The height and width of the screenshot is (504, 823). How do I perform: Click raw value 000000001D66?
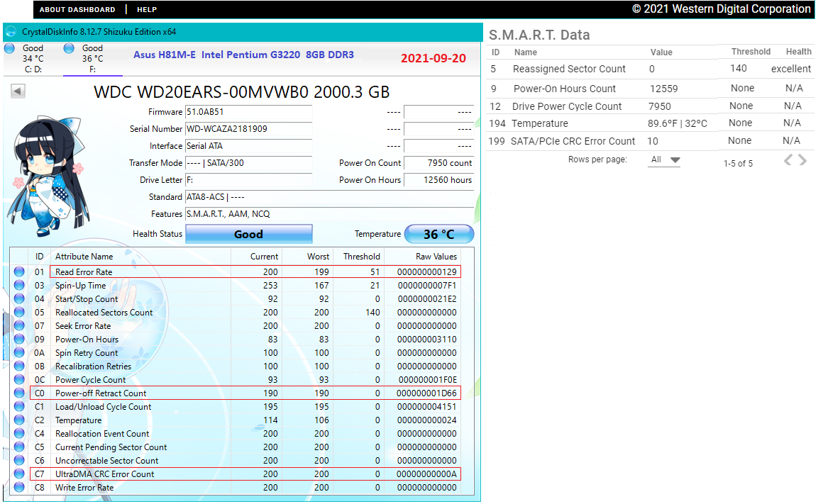coord(426,393)
